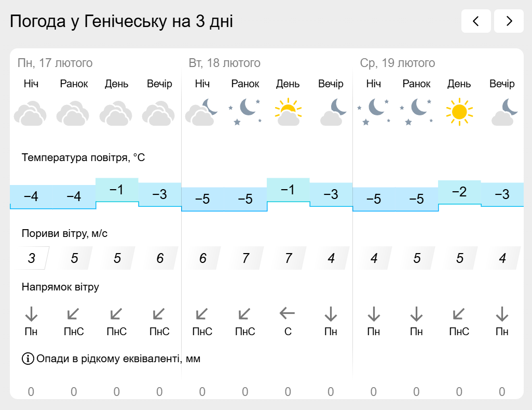The image size is (532, 410).
Task: Click the previous days left arrow button
Action: 476,21
